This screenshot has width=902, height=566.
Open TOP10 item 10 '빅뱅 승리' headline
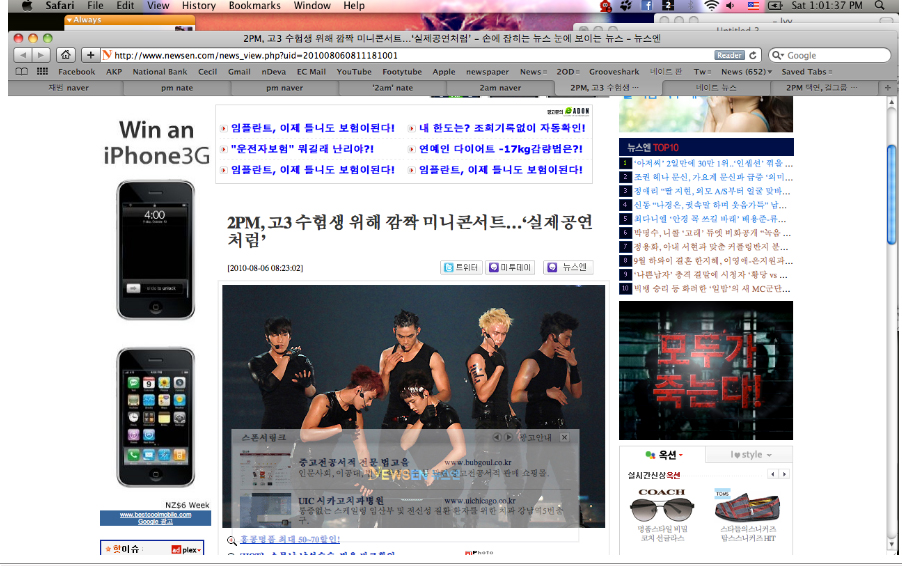tap(712, 289)
